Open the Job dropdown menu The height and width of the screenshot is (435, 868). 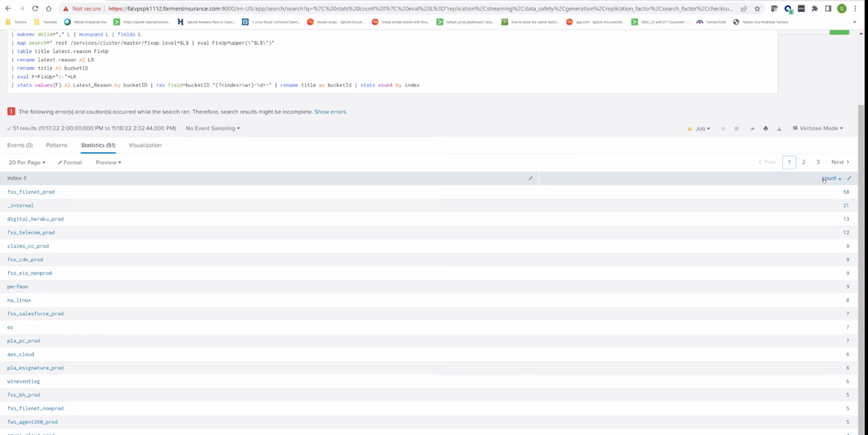(702, 129)
